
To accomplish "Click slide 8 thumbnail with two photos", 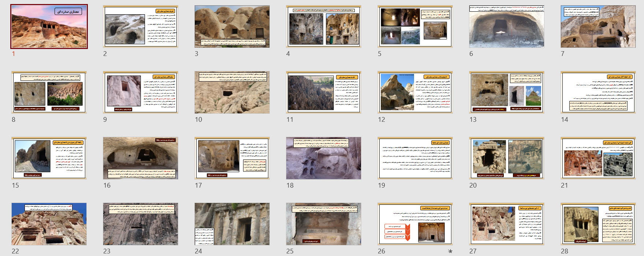I will tap(49, 92).
